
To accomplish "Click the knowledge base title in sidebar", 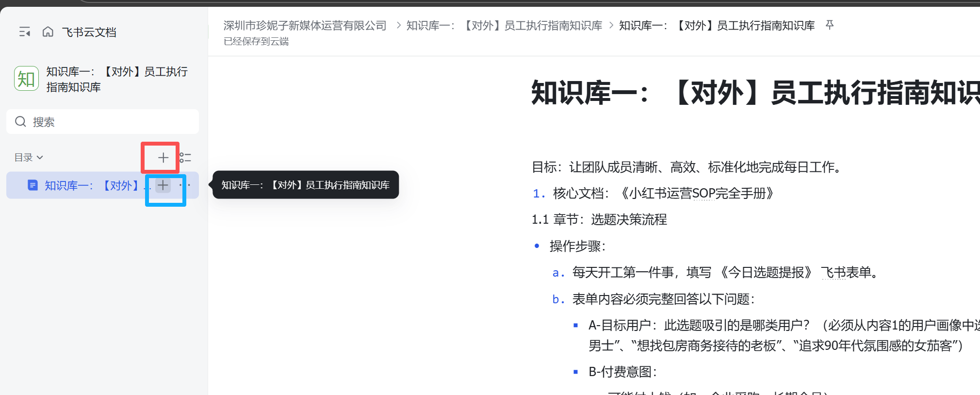I will pos(116,79).
